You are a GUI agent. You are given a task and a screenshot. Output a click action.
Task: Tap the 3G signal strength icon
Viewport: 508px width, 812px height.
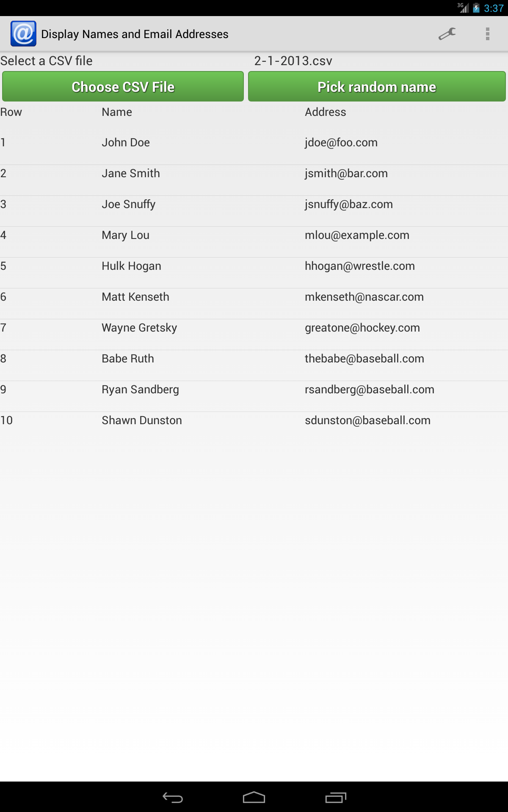(464, 8)
